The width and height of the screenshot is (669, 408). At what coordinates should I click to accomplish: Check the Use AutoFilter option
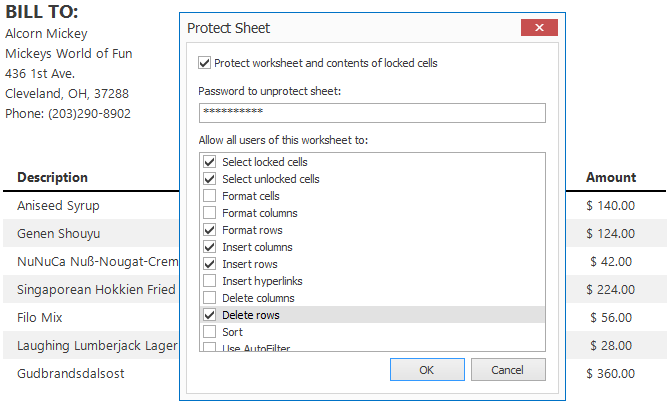tap(209, 347)
